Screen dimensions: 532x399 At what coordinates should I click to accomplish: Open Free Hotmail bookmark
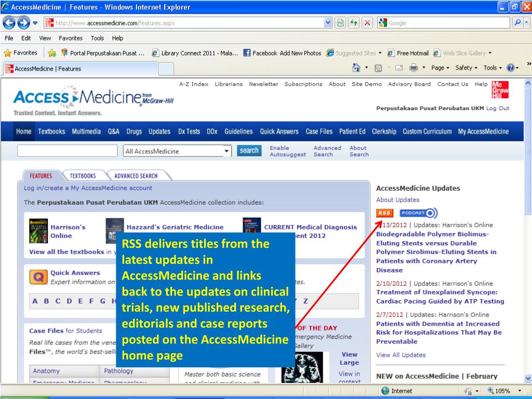(408, 53)
